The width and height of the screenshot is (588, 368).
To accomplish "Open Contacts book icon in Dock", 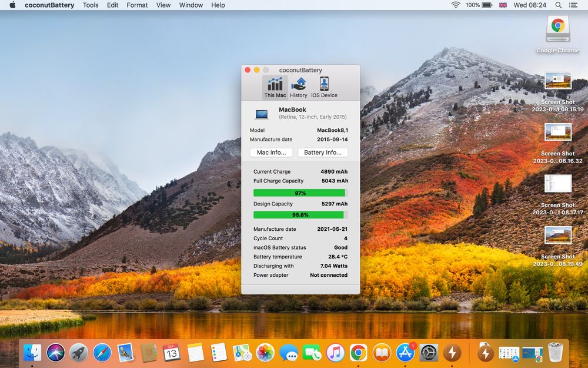I will point(149,353).
